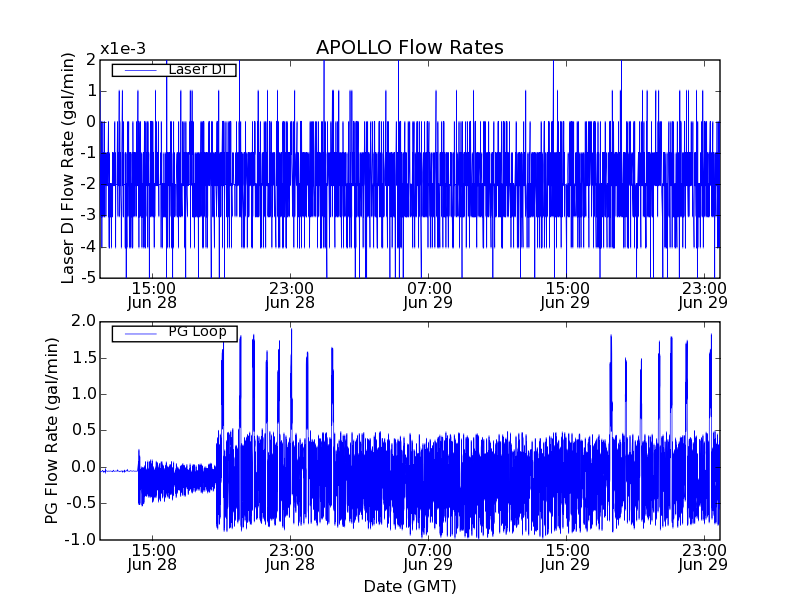
Task: Click the "0.5" tick on PG Flow axis
Action: click(x=83, y=430)
